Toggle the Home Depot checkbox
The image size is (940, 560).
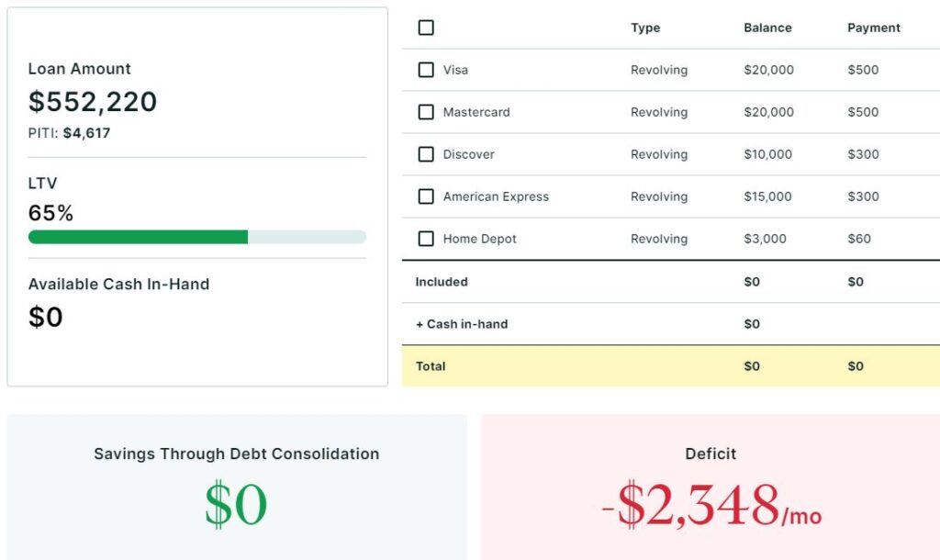coord(426,239)
